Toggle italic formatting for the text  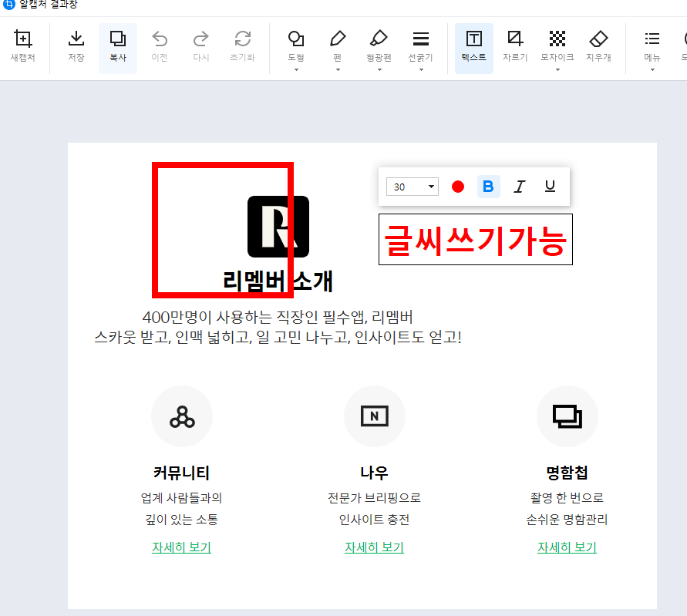[x=519, y=186]
